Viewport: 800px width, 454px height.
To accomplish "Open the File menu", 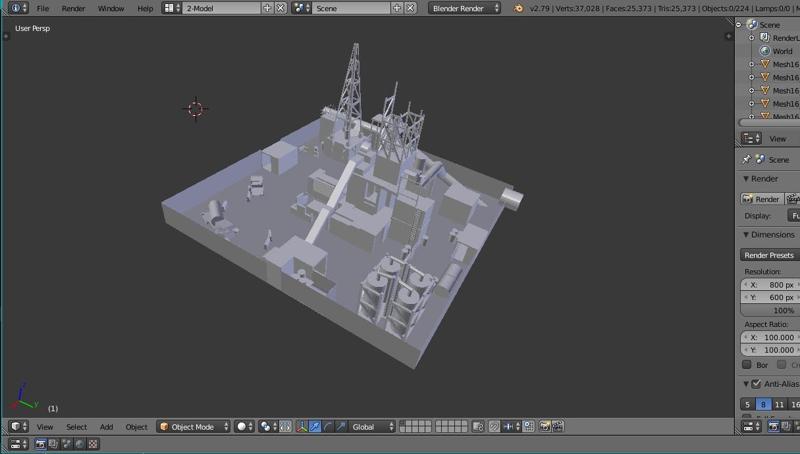I will click(43, 8).
